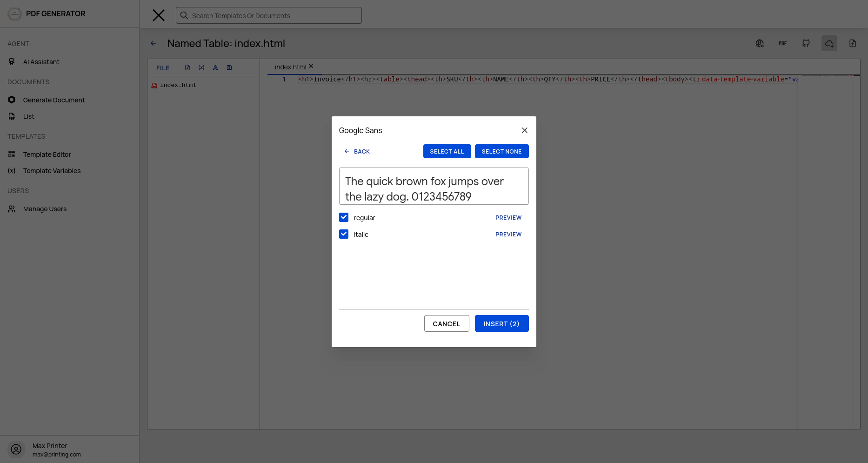868x463 pixels.
Task: Click the GitHub icon in toolbar
Action: (x=806, y=43)
